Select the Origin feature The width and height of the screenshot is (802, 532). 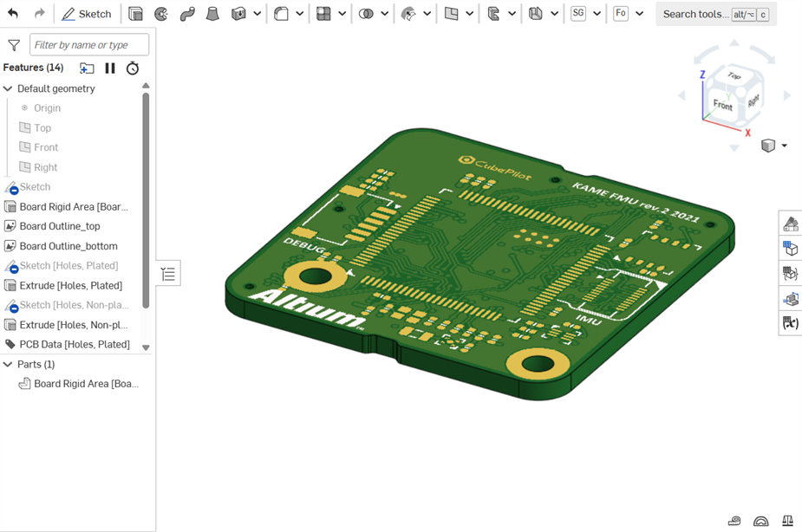click(47, 107)
